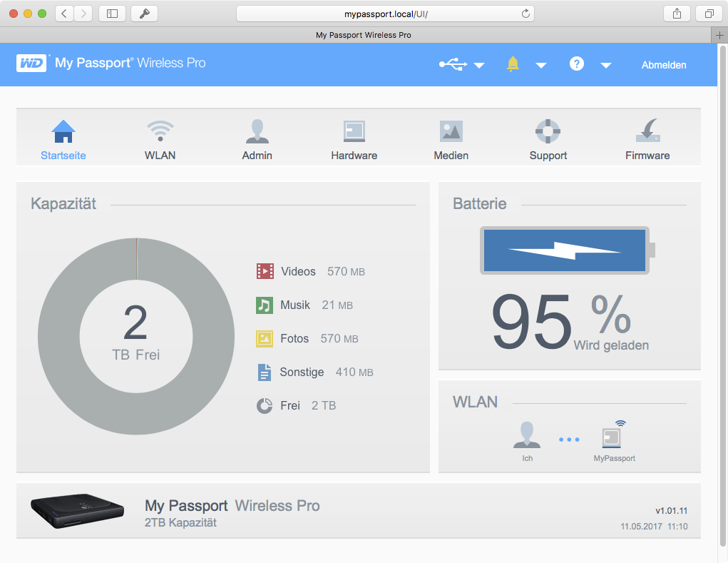This screenshot has width=728, height=563.
Task: Reload the page with refresh icon
Action: tap(526, 14)
